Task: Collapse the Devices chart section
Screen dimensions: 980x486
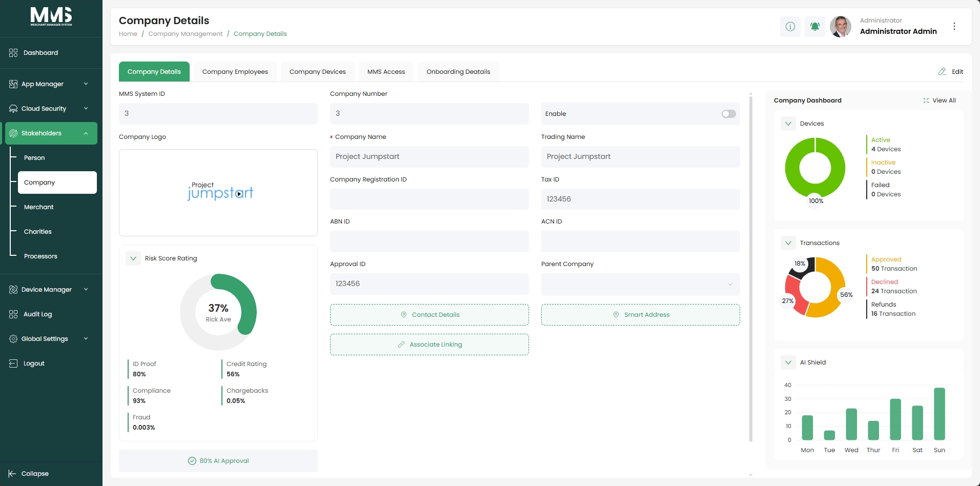Action: tap(788, 124)
